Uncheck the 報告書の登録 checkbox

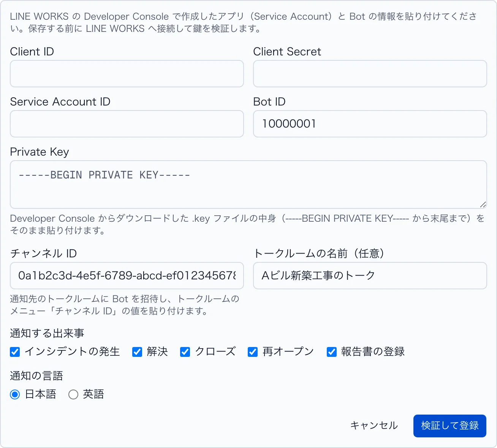click(332, 352)
